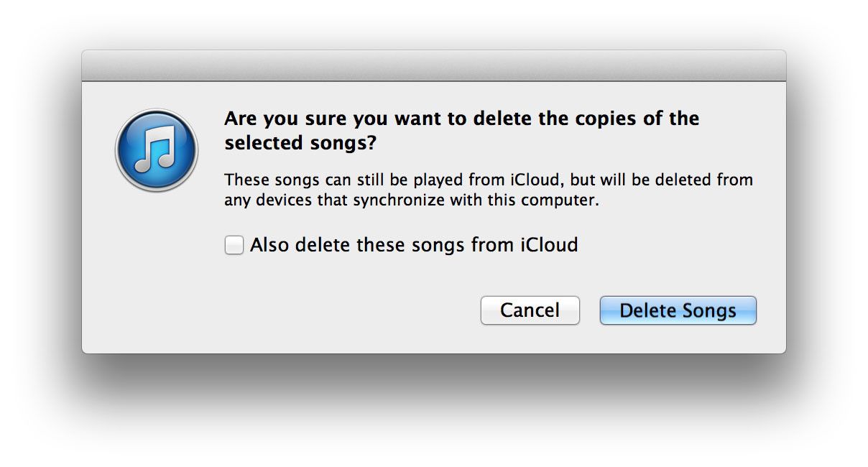Click the word "iCloud" in the checkbox label
Image resolution: width=868 pixels, height=467 pixels.
(x=549, y=245)
